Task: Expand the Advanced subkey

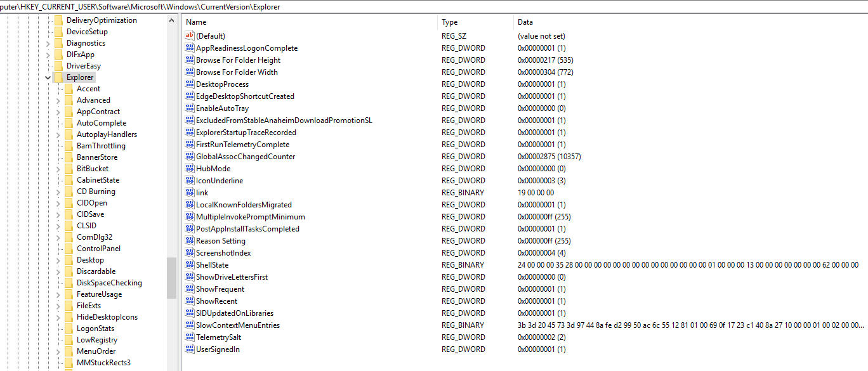Action: pyautogui.click(x=58, y=100)
